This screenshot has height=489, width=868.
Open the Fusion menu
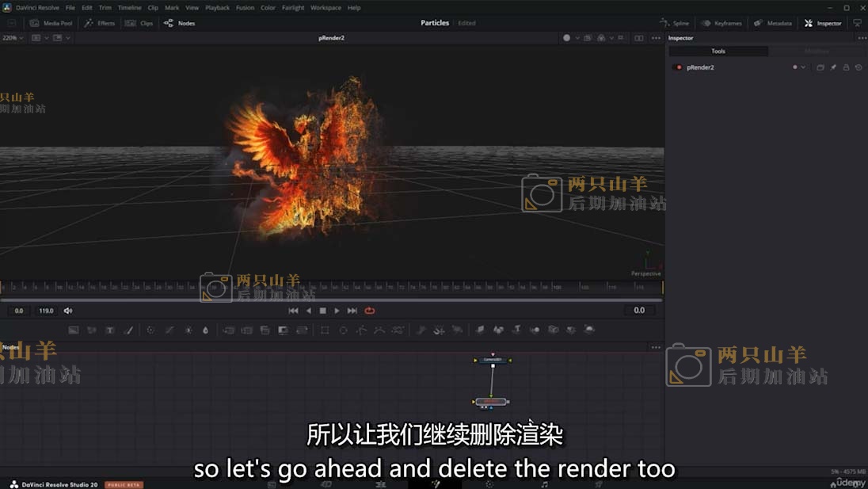click(x=245, y=8)
